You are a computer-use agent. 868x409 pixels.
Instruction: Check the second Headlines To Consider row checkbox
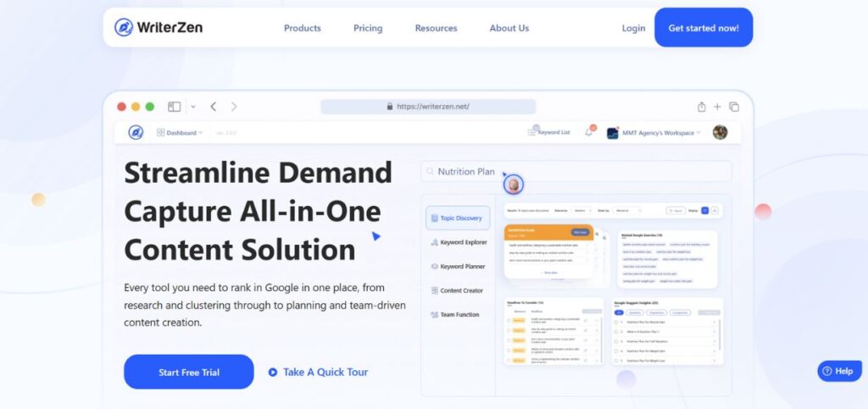[509, 330]
